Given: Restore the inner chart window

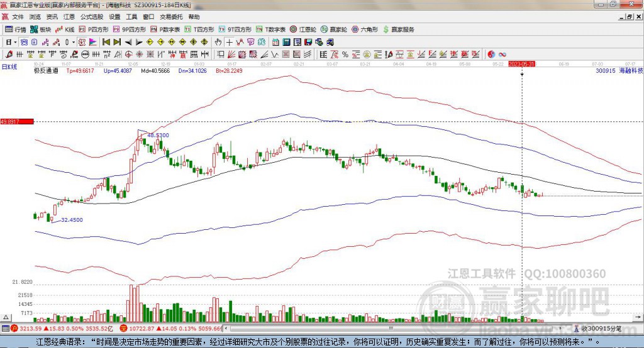Looking at the screenshot, I should [x=630, y=17].
